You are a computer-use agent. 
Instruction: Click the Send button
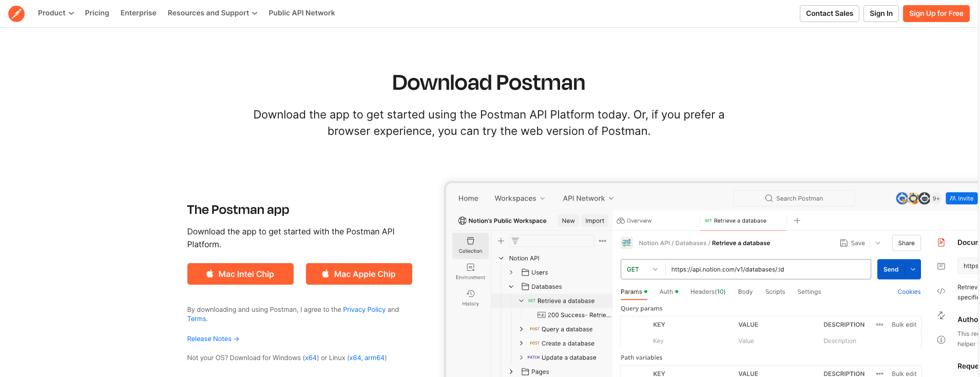point(891,269)
